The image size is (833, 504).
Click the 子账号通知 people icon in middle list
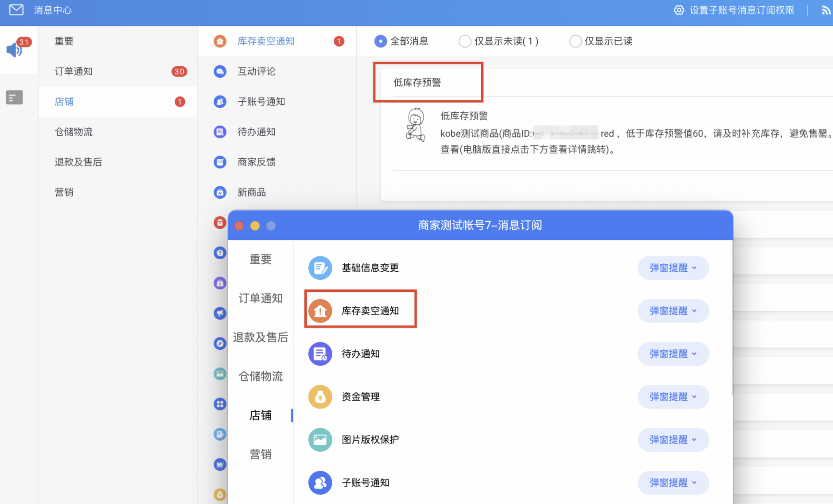[220, 102]
